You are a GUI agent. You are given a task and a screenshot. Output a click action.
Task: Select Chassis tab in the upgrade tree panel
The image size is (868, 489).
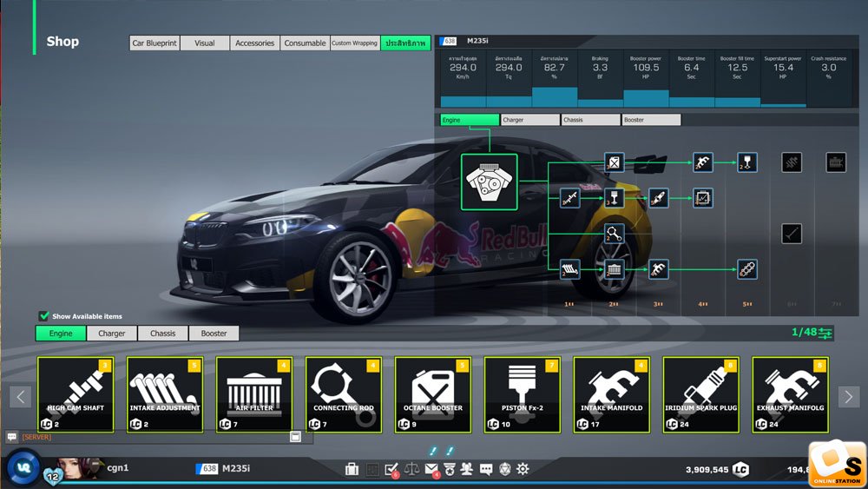tap(590, 120)
